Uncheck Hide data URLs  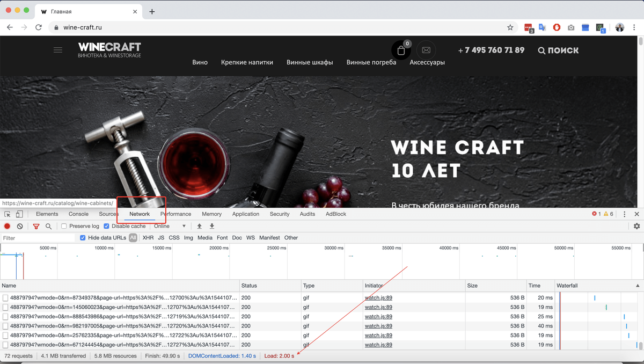coord(83,238)
